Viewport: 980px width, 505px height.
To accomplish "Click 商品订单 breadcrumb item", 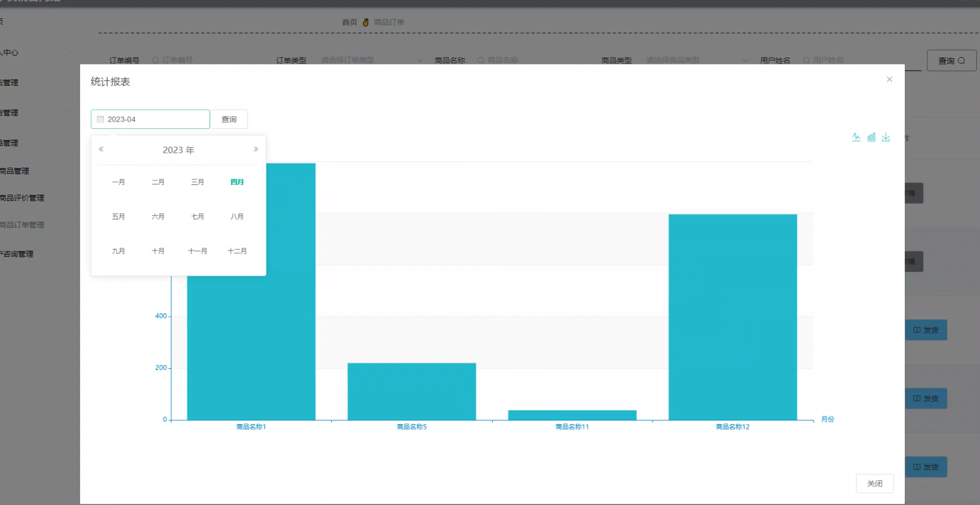I will pos(389,22).
